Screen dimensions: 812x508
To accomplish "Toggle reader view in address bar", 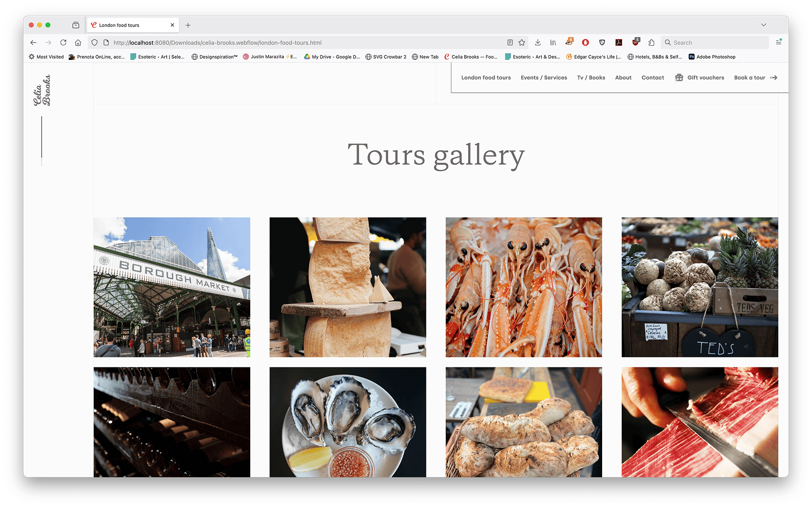I will click(x=510, y=42).
